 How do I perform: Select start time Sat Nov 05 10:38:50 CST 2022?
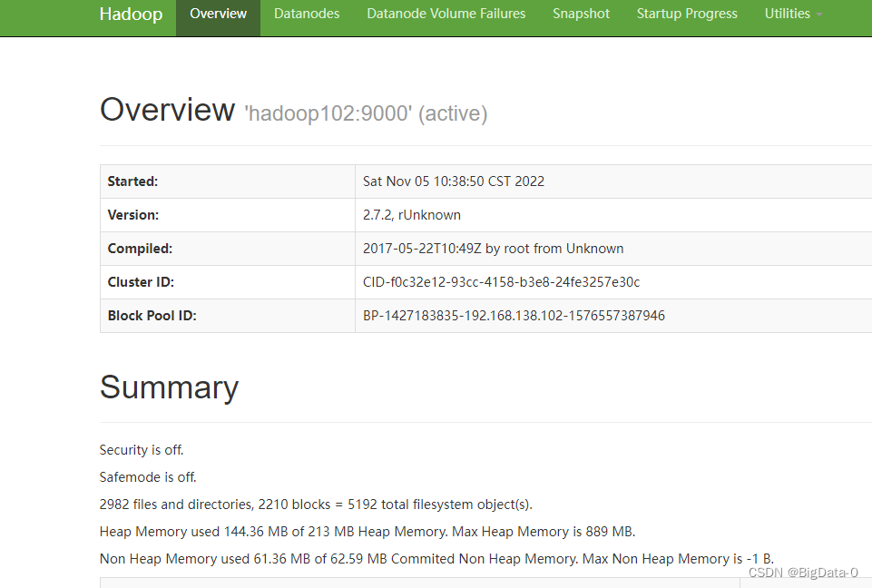click(x=453, y=181)
